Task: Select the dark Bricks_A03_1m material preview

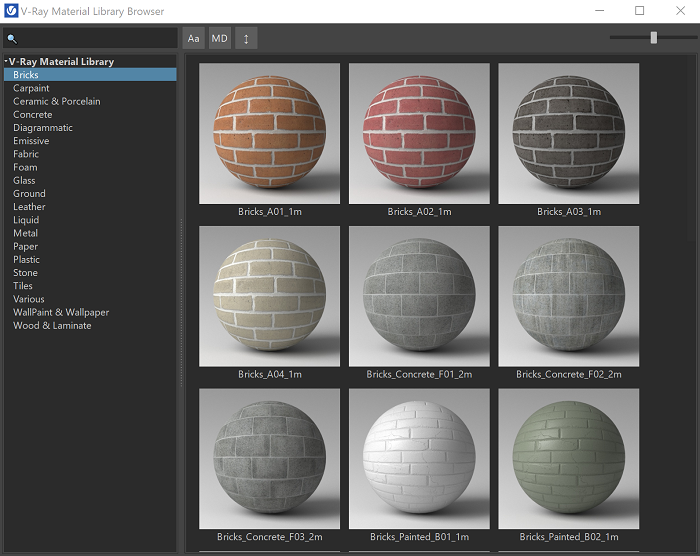Action: pos(568,133)
